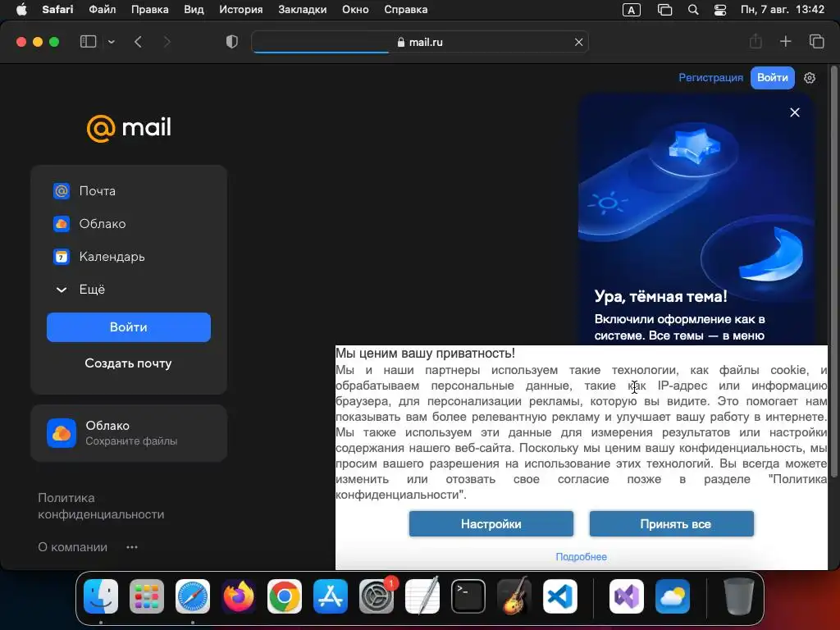Click Safari share button
Screen dimensions: 840x630
pyautogui.click(x=756, y=41)
